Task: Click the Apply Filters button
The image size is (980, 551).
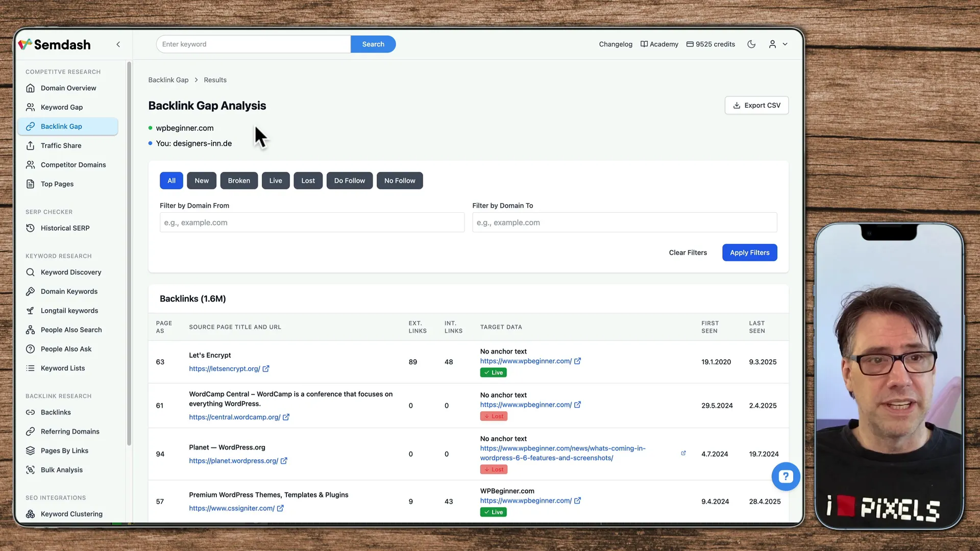Action: click(749, 253)
